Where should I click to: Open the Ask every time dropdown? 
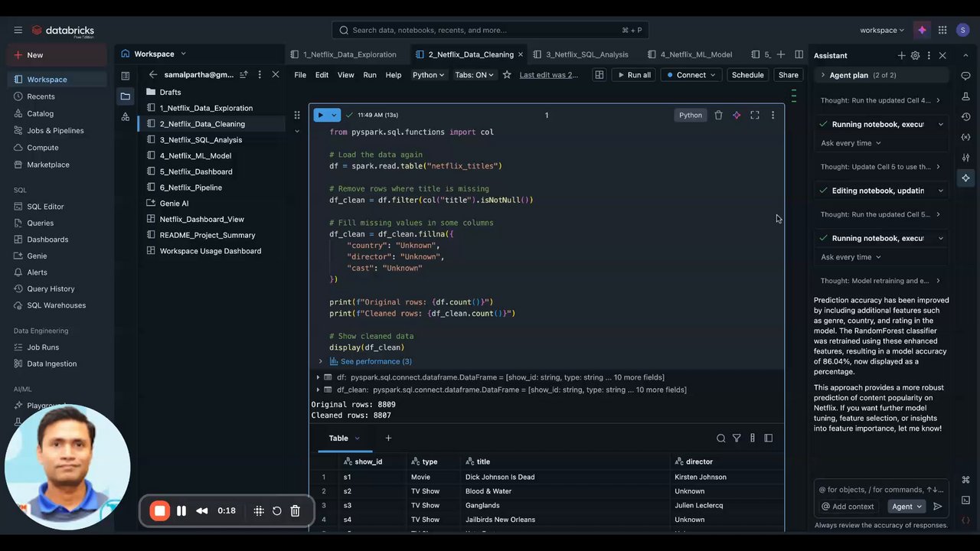(x=851, y=143)
